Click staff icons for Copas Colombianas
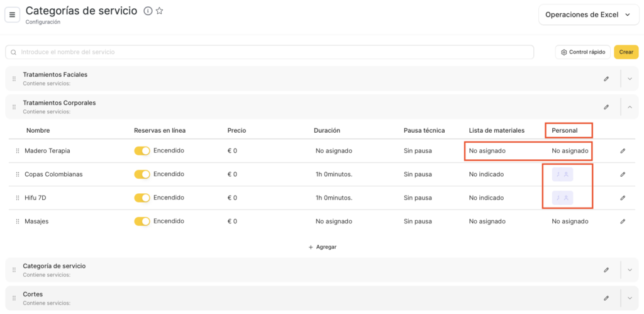The height and width of the screenshot is (314, 644). pyautogui.click(x=562, y=174)
